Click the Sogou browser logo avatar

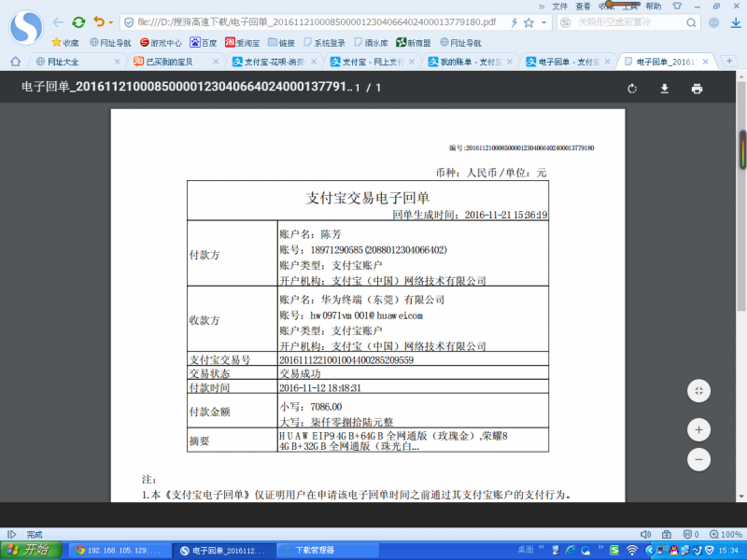pos(26,27)
